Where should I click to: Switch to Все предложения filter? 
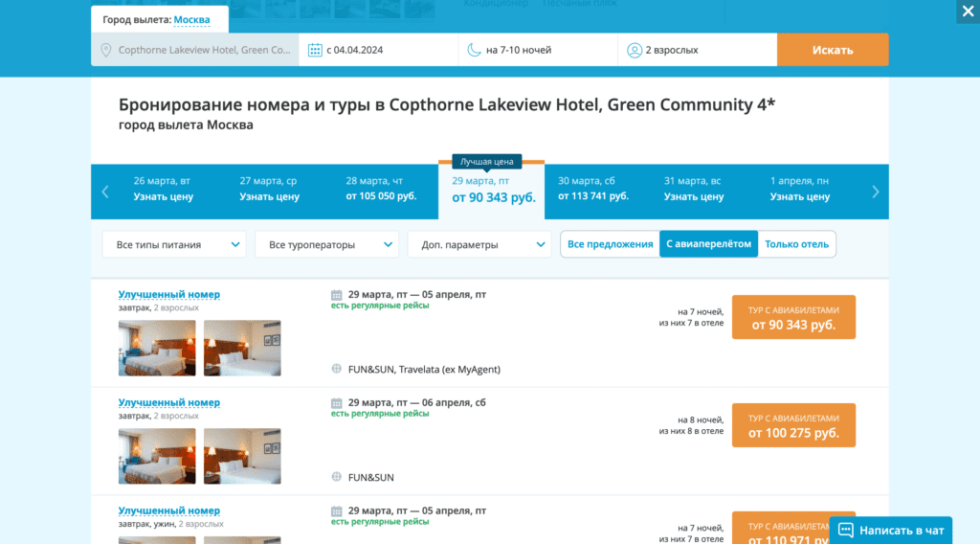tap(610, 244)
